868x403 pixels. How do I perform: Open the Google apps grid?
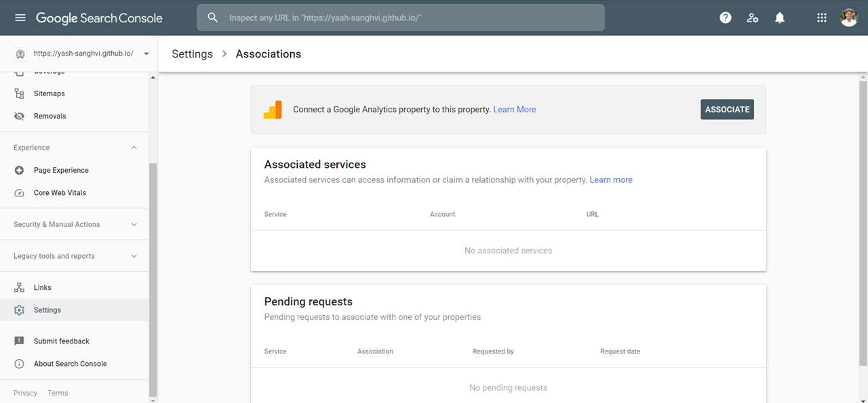click(822, 18)
